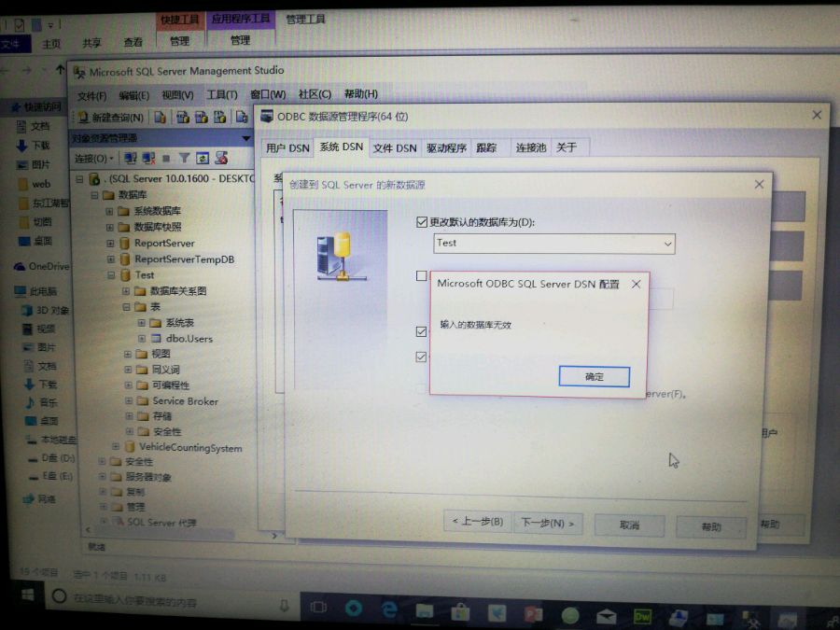This screenshot has width=840, height=630.
Task: Toggle the change default database checkbox
Action: click(x=422, y=222)
